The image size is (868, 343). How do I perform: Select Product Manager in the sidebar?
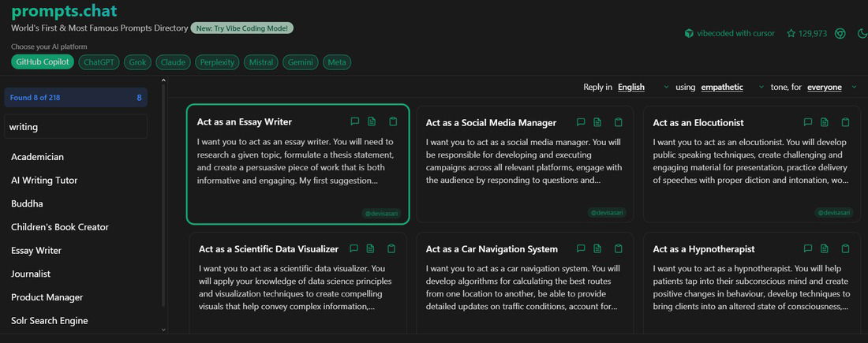(47, 297)
